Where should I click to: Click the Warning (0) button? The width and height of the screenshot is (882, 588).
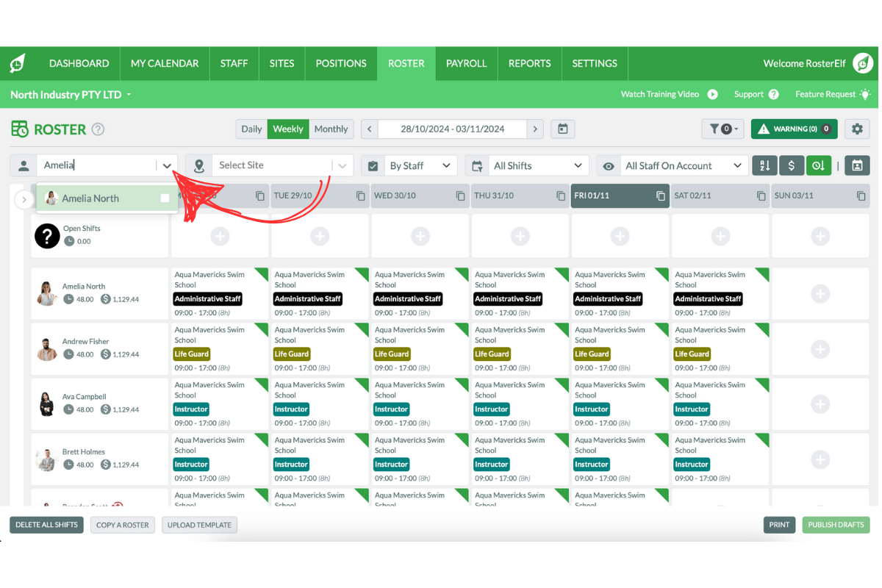click(794, 129)
